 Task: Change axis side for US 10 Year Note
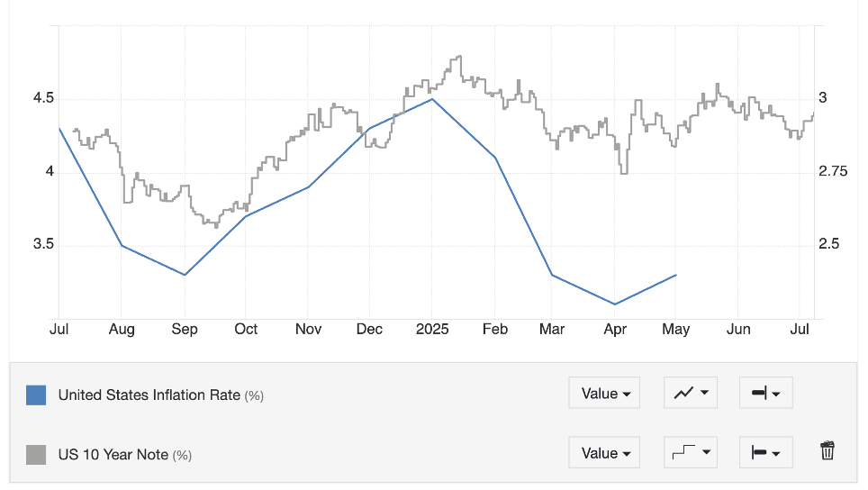click(765, 453)
